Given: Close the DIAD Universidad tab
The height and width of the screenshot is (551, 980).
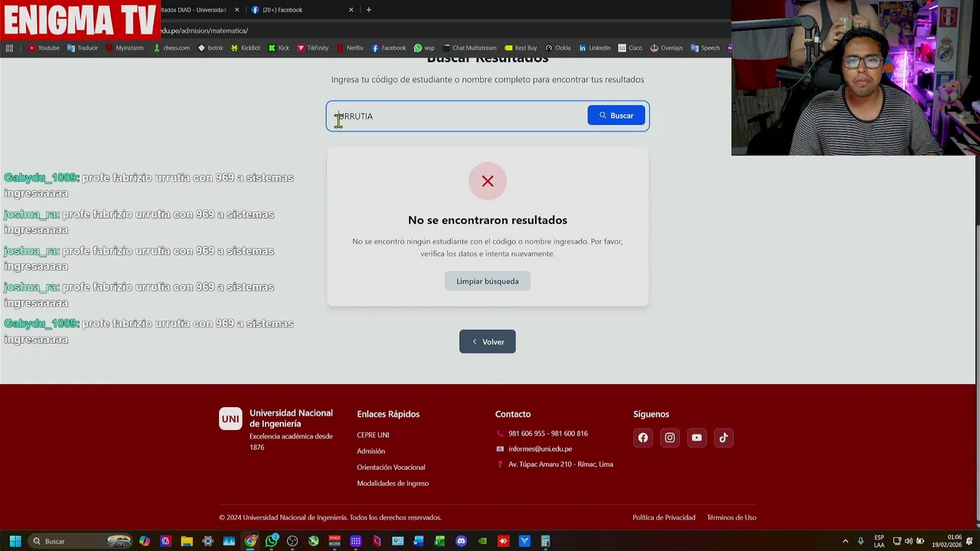Looking at the screenshot, I should click(237, 10).
